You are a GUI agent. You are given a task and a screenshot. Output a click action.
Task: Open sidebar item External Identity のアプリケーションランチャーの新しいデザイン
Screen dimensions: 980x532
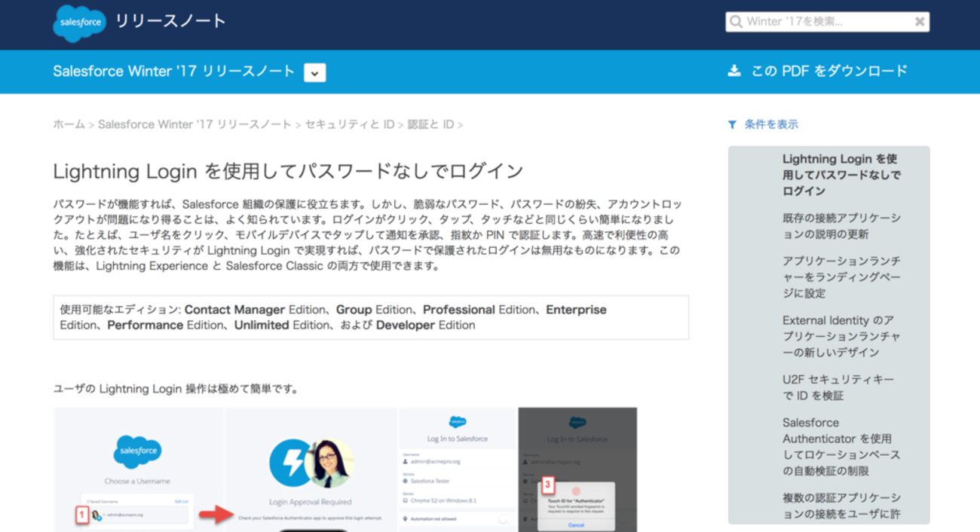pyautogui.click(x=841, y=336)
